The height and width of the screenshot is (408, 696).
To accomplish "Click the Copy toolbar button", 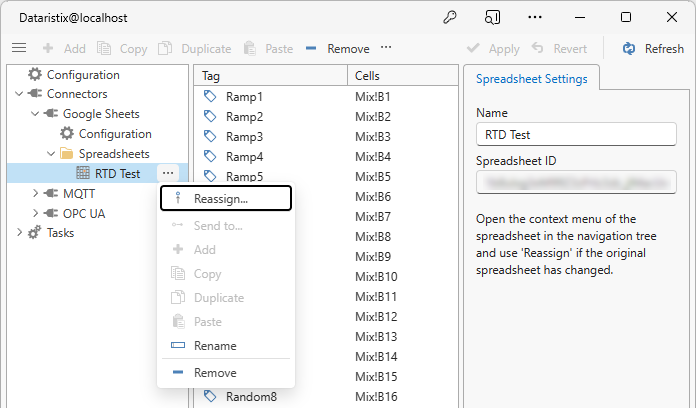I will point(122,48).
